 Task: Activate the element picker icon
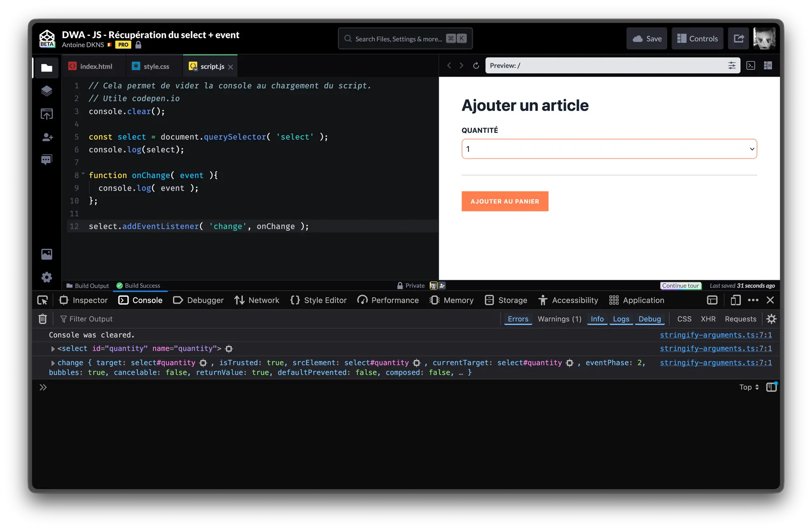[43, 300]
